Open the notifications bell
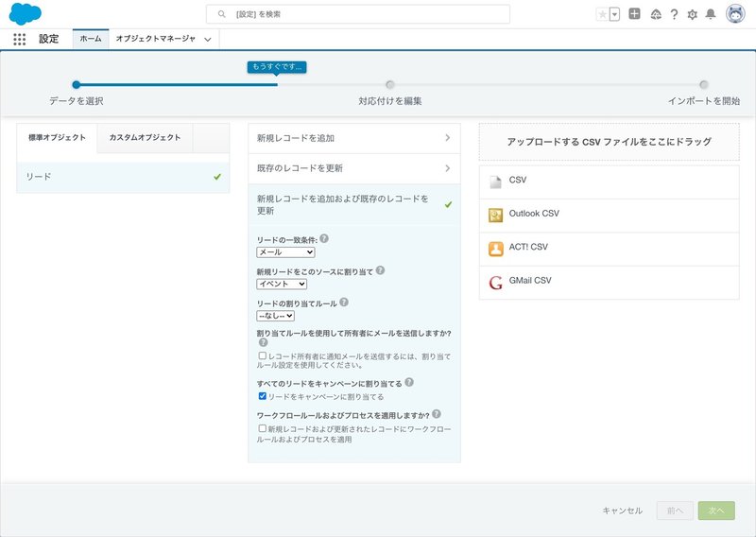 (x=711, y=14)
